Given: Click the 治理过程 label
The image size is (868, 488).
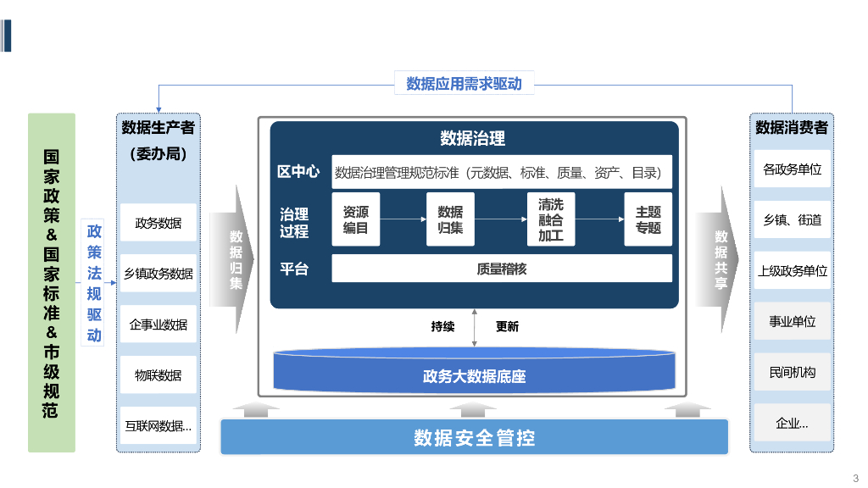Looking at the screenshot, I should 294,223.
